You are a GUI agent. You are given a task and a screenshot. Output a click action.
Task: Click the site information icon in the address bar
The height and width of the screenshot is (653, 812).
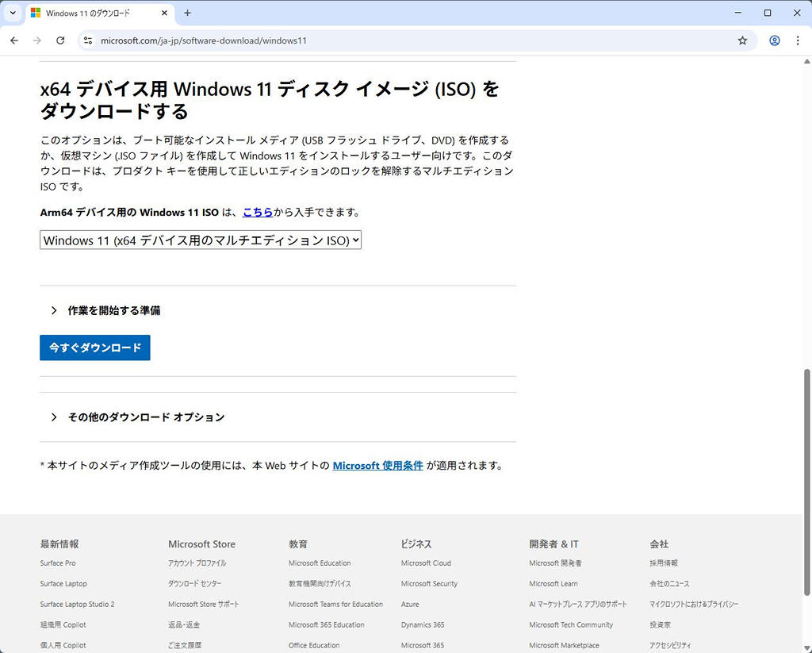[x=88, y=40]
